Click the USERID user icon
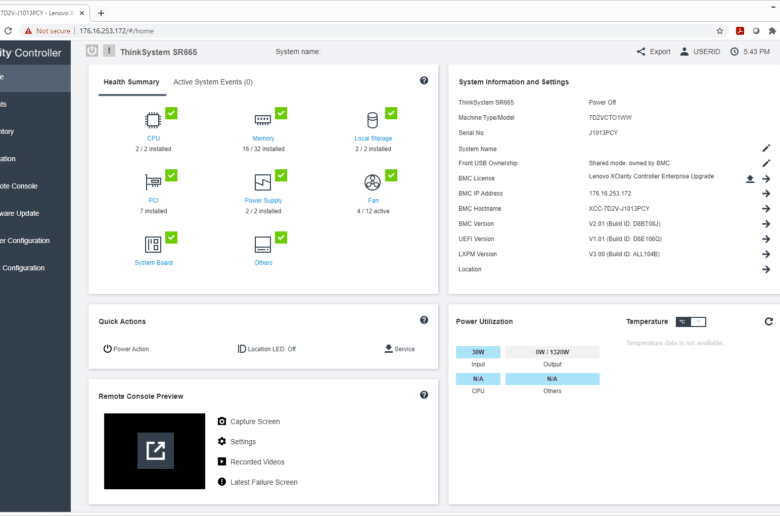 click(x=684, y=51)
